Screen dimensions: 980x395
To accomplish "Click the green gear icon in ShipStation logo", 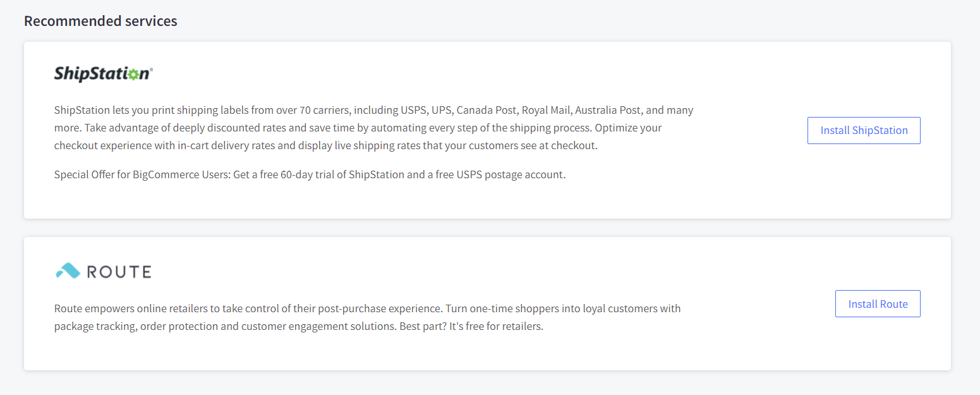I will pos(133,74).
